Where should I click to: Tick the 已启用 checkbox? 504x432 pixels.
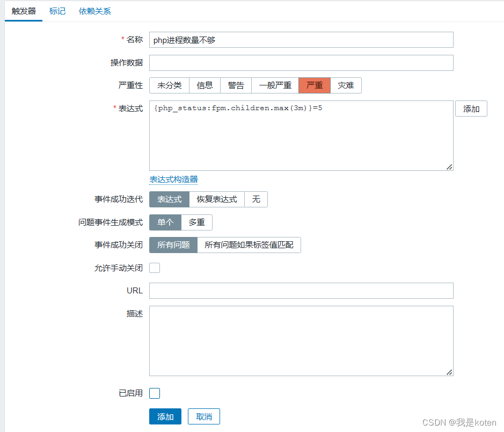[x=155, y=393]
